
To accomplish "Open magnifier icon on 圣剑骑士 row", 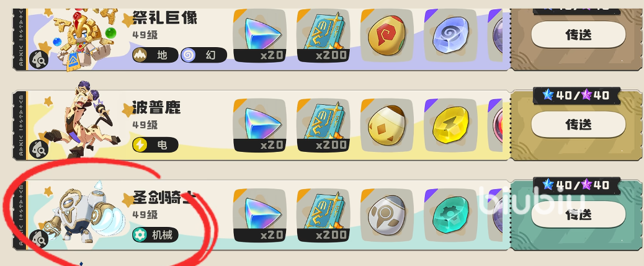I will [x=39, y=239].
